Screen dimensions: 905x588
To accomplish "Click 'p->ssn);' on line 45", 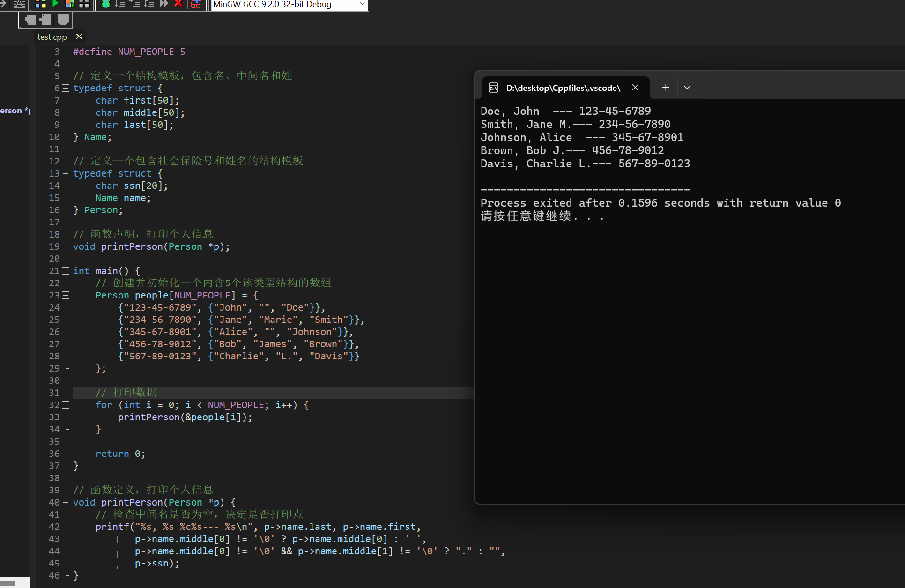I will click(x=157, y=563).
